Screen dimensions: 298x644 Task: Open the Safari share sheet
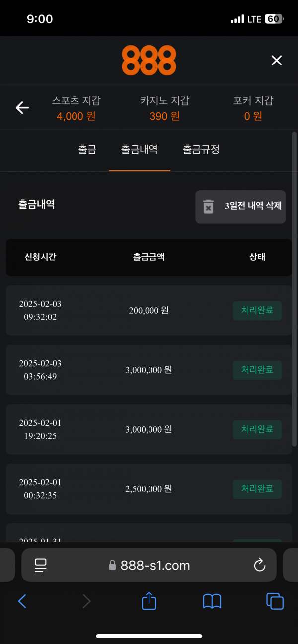click(x=149, y=601)
